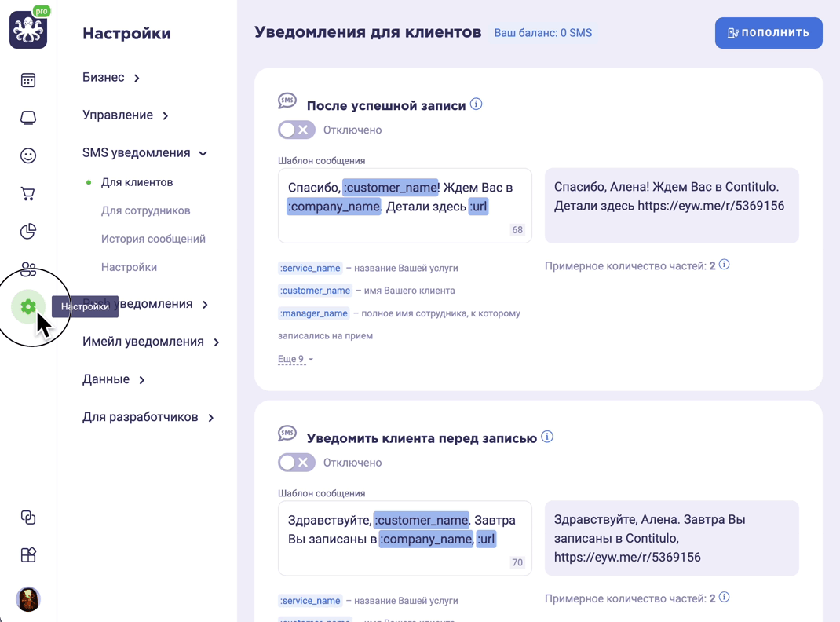Open the pie chart analytics icon
This screenshot has width=840, height=622.
click(x=28, y=231)
